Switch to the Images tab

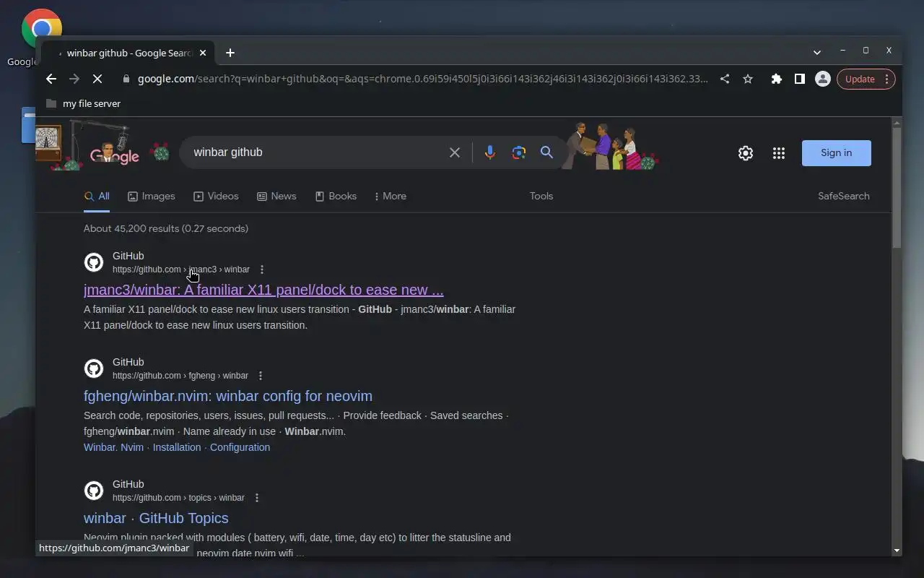click(152, 197)
